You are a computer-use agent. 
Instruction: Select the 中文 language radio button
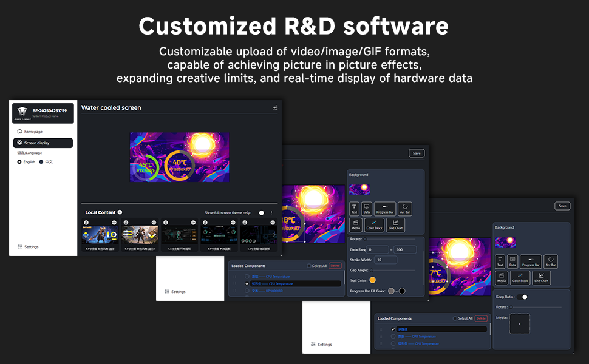tap(41, 162)
